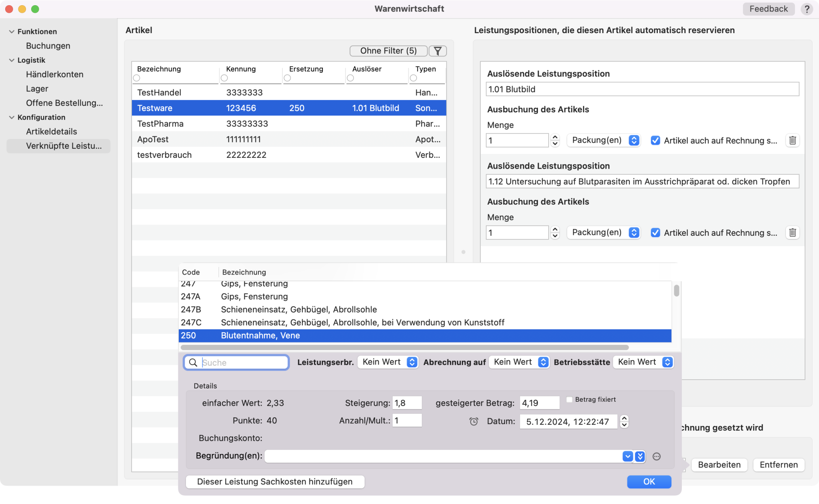819x504 pixels.
Task: Select the TestPharma article row
Action: 289,124
